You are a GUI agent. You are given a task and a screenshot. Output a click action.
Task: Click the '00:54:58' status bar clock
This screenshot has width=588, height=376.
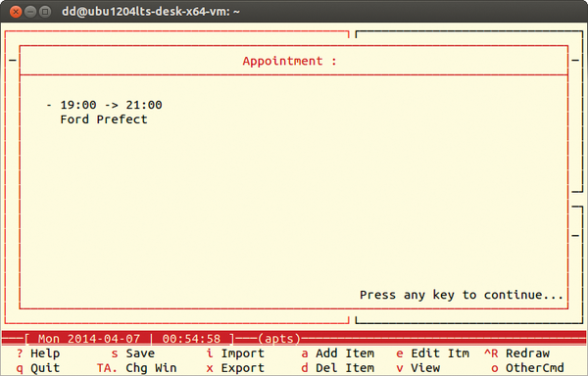[191, 339]
